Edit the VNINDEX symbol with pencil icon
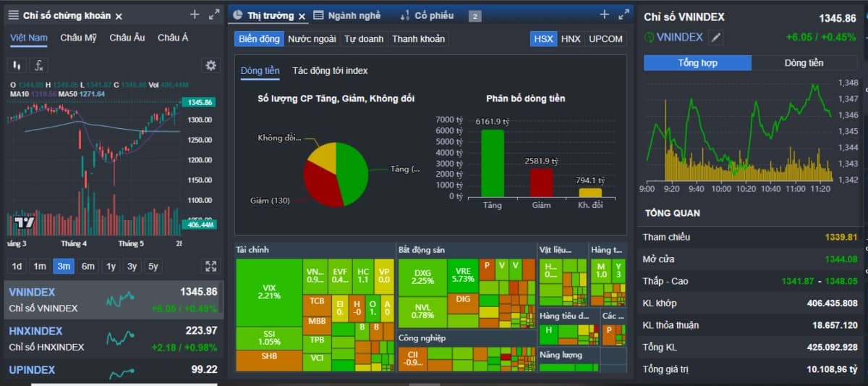 (715, 38)
